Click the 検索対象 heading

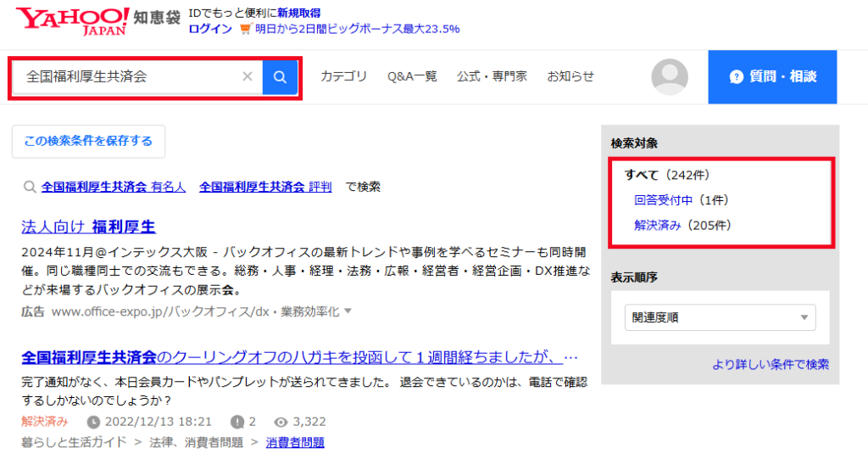(634, 143)
